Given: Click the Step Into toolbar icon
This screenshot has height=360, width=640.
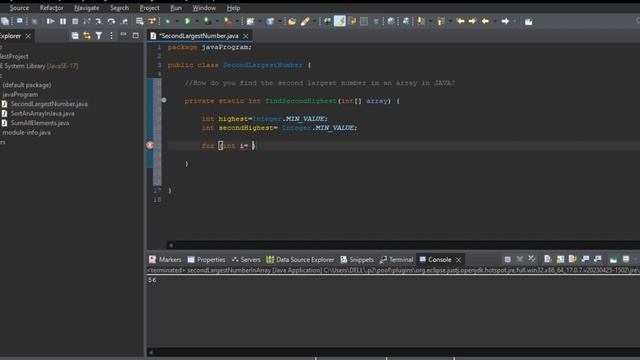Looking at the screenshot, I should [99, 21].
